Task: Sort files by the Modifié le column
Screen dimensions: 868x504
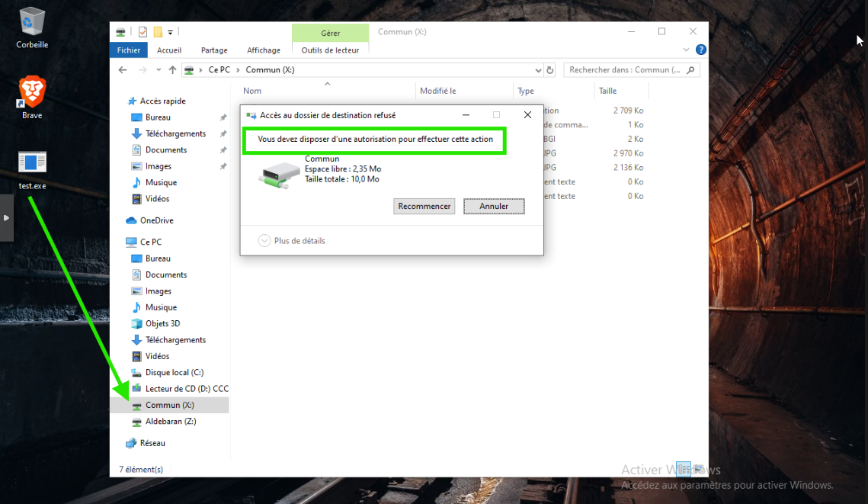Action: [x=438, y=91]
